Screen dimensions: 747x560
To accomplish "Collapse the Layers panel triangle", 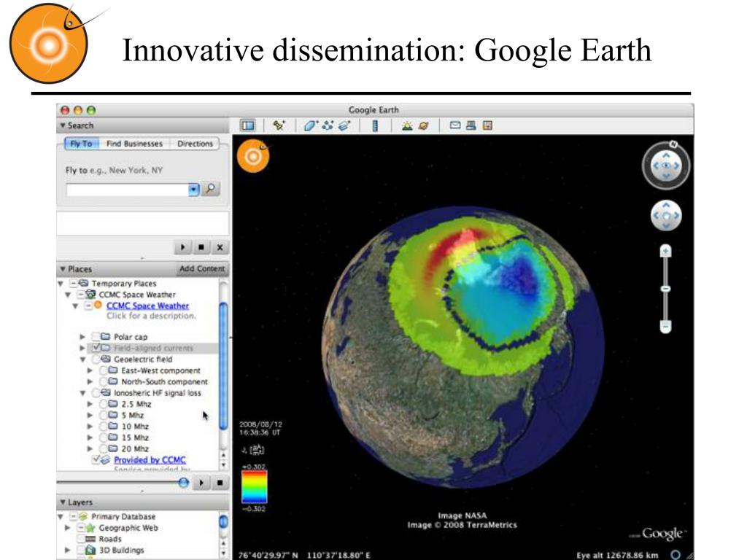I will [x=63, y=502].
